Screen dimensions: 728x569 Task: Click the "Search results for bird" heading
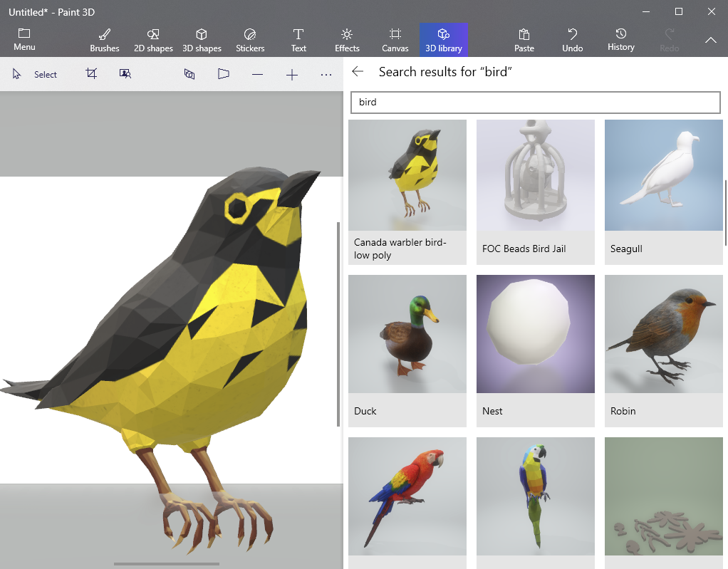(444, 71)
